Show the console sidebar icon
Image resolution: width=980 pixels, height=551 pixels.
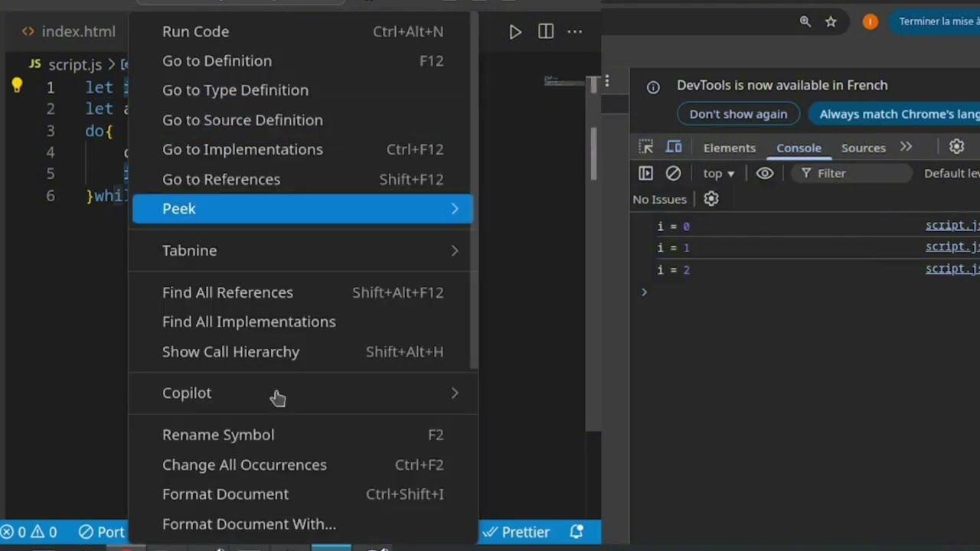coord(645,174)
